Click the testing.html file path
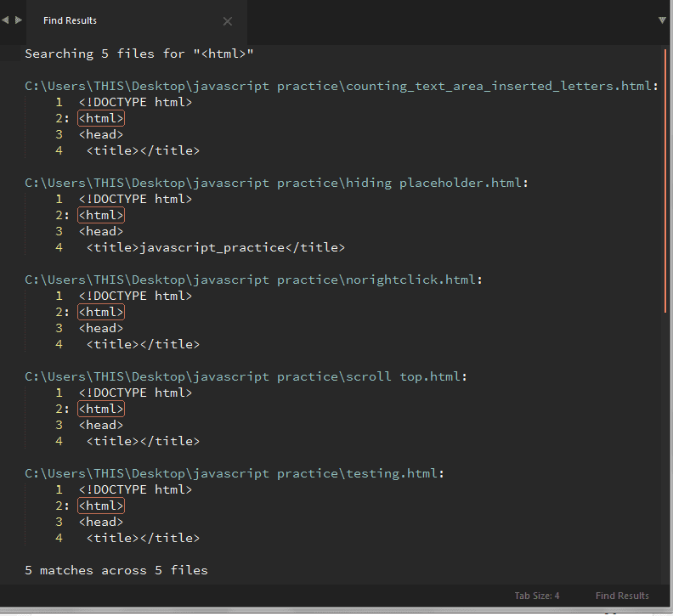This screenshot has height=616, width=673. pos(234,473)
